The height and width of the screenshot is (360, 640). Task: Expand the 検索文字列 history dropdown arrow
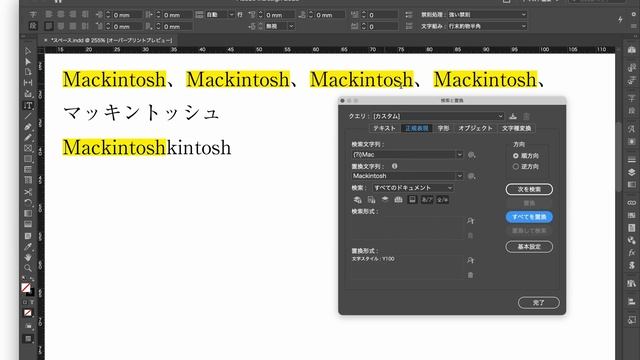pos(460,155)
